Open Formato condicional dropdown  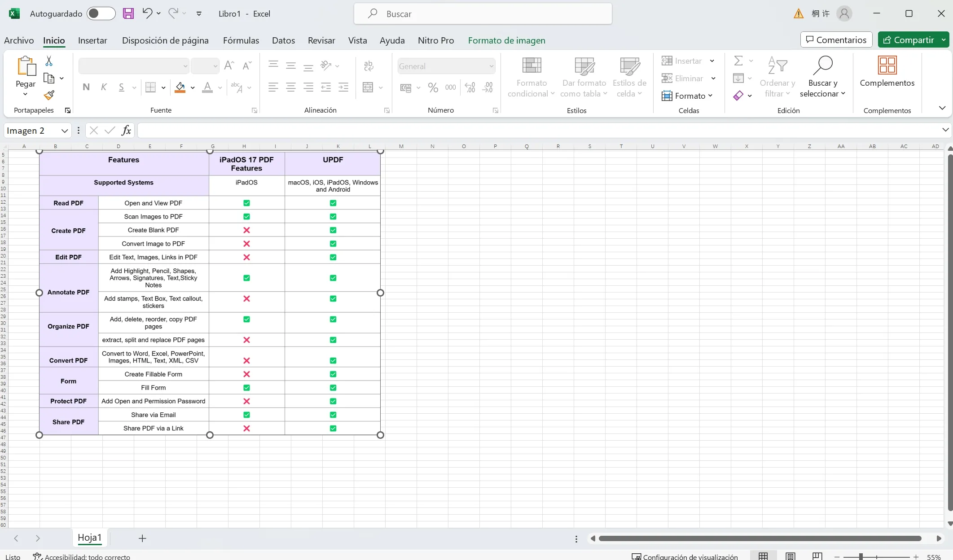click(531, 77)
